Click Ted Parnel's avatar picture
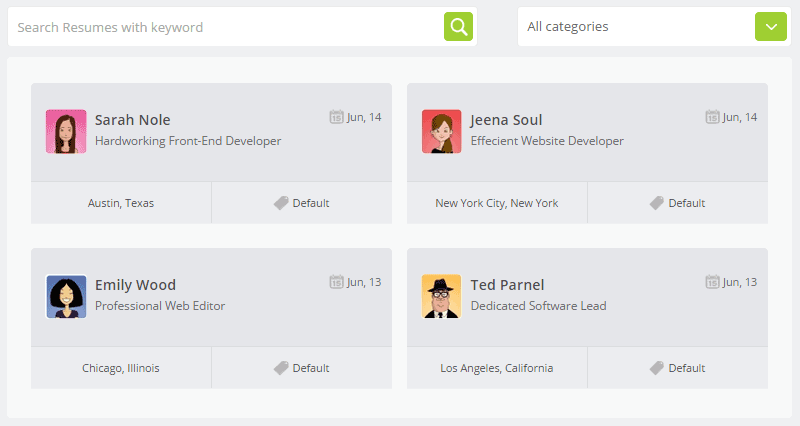800x426 pixels. [442, 296]
